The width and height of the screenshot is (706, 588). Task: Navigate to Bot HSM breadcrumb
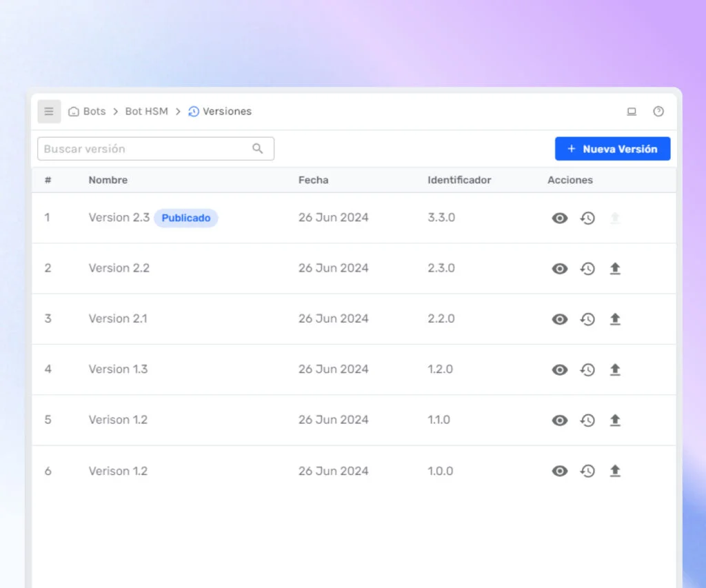click(x=146, y=112)
